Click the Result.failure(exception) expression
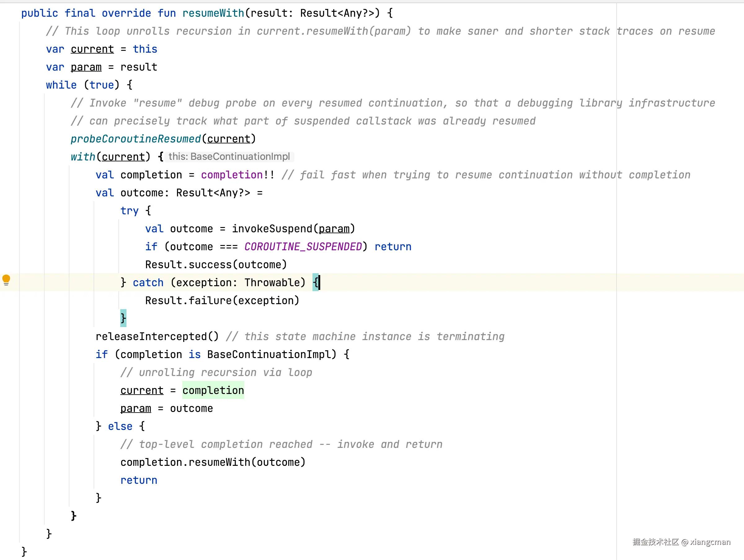Image resolution: width=744 pixels, height=560 pixels. (x=222, y=300)
